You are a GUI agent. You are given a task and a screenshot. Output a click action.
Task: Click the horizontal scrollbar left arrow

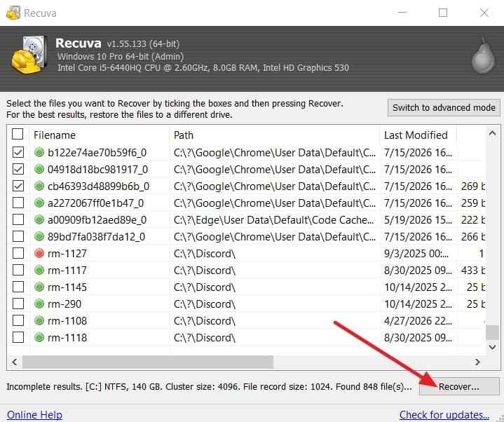(x=15, y=362)
